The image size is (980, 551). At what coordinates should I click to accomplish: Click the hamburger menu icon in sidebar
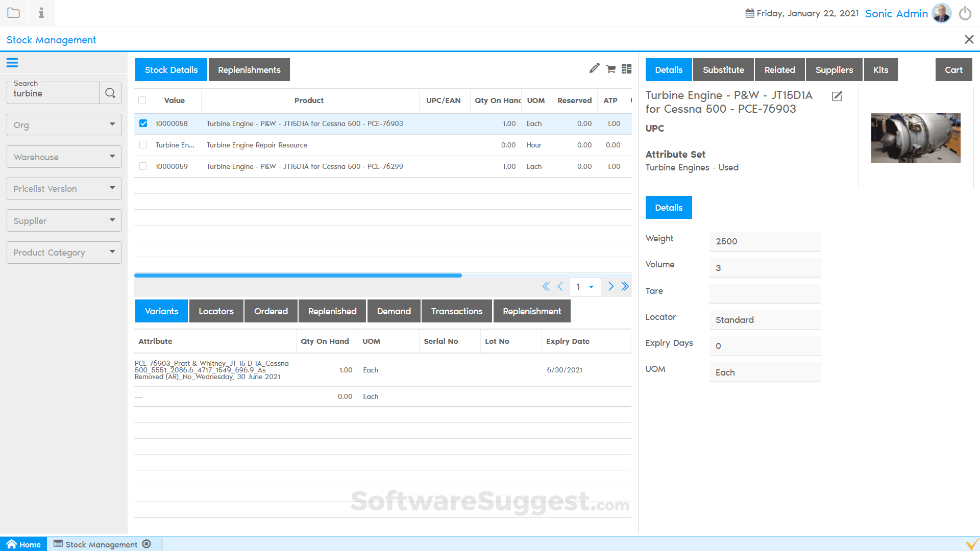click(x=12, y=63)
